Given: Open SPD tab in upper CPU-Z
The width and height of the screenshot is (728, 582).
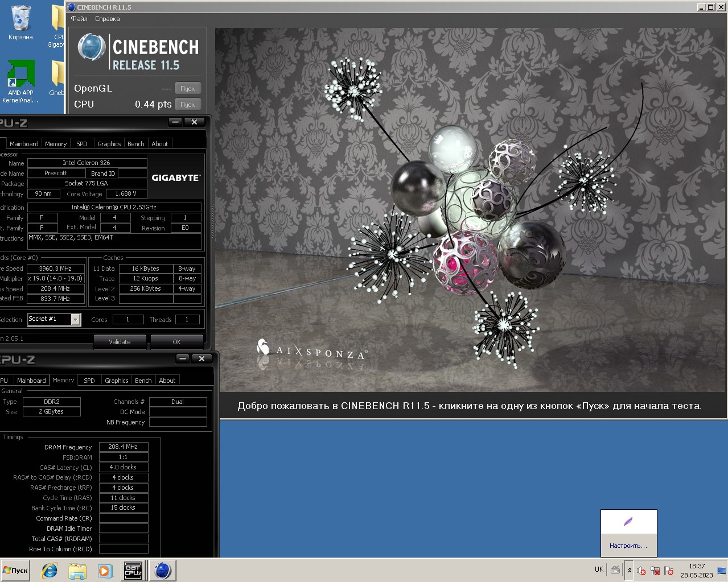Looking at the screenshot, I should pos(82,144).
